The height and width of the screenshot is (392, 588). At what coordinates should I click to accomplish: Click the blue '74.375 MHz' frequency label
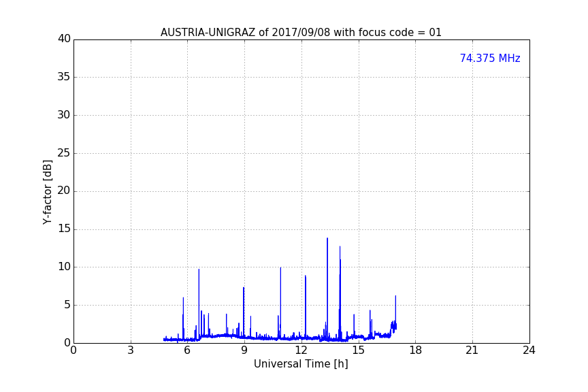click(490, 58)
